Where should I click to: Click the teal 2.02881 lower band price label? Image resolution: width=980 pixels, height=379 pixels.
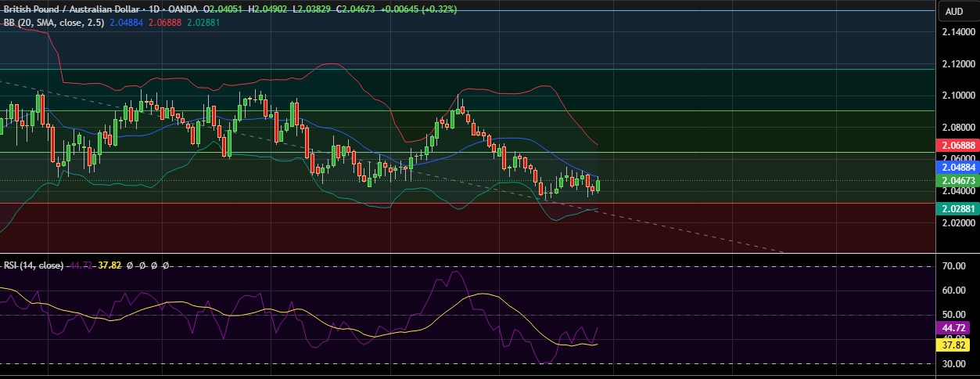tap(957, 209)
